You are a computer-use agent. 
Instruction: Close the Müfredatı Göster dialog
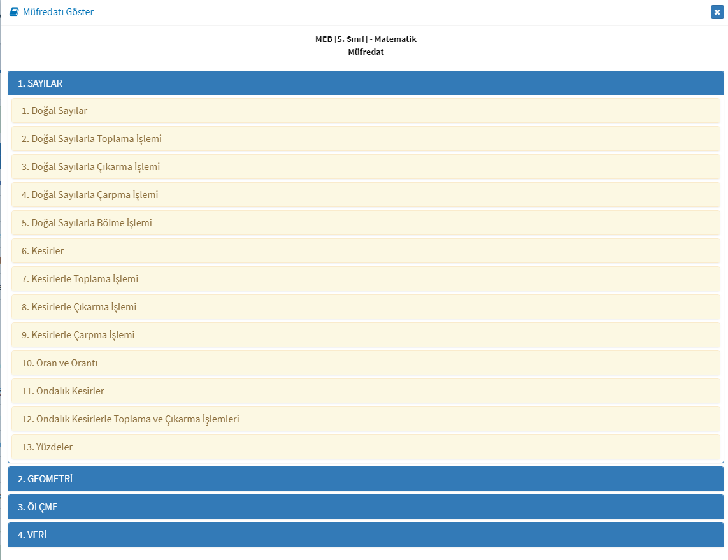click(x=717, y=12)
